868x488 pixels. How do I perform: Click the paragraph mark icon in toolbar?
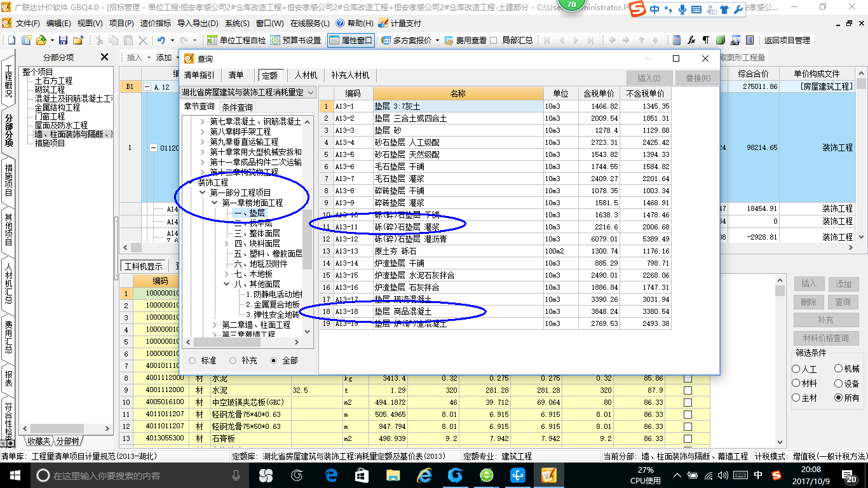point(705,40)
